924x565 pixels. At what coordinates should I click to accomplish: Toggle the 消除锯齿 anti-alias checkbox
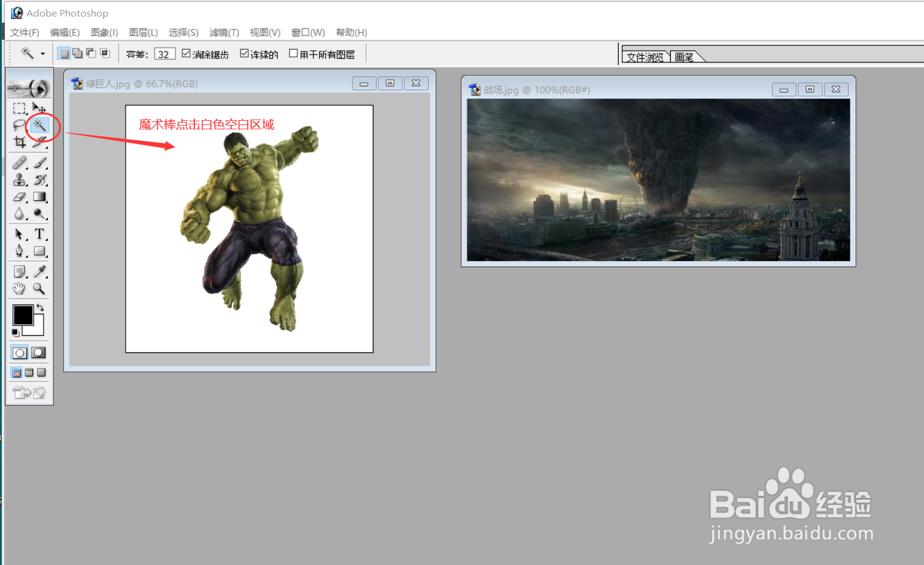point(186,53)
